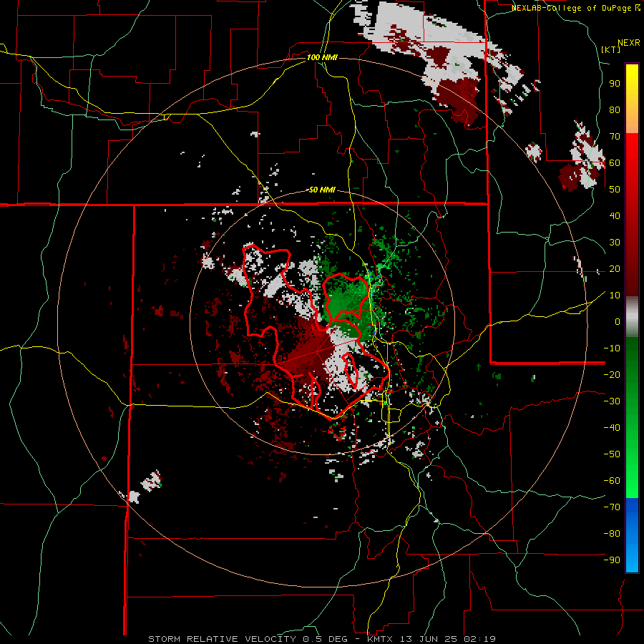Viewport: 644px width, 644px height.
Task: Click the 20 value on velocity scale
Action: point(615,268)
